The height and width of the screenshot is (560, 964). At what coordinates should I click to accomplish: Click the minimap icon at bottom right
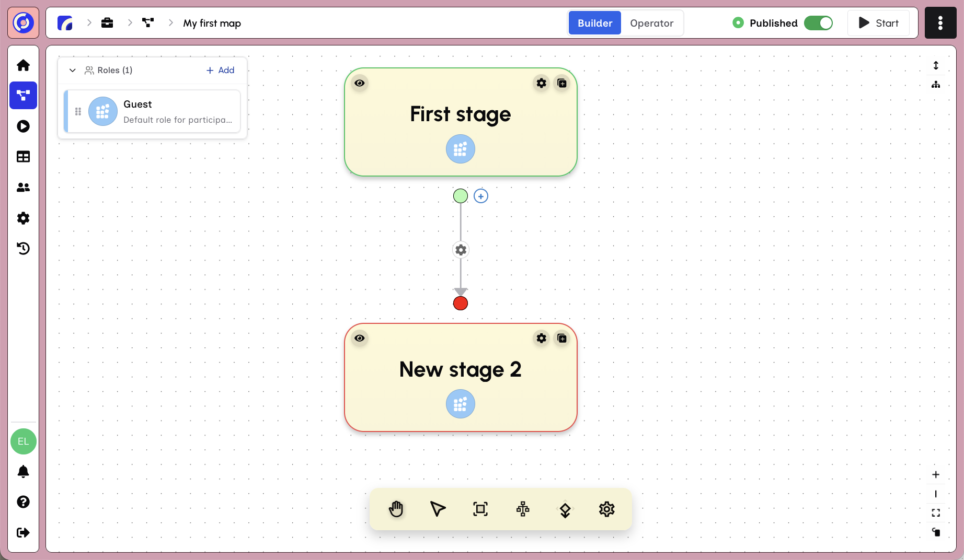click(936, 532)
